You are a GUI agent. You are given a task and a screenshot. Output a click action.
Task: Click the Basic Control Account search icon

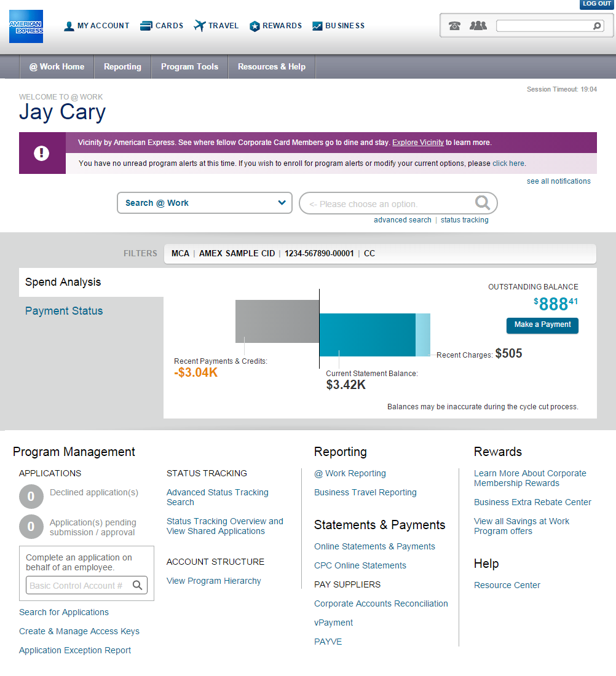point(138,585)
